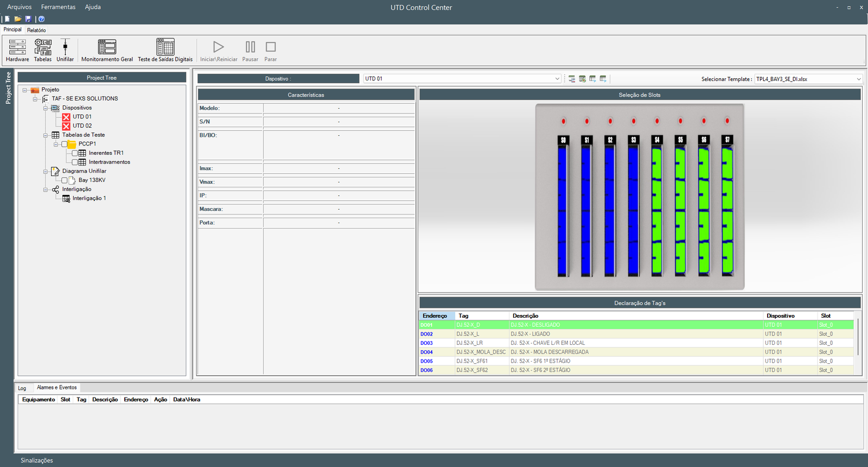Click the Intertravamentos table icon

pos(82,162)
